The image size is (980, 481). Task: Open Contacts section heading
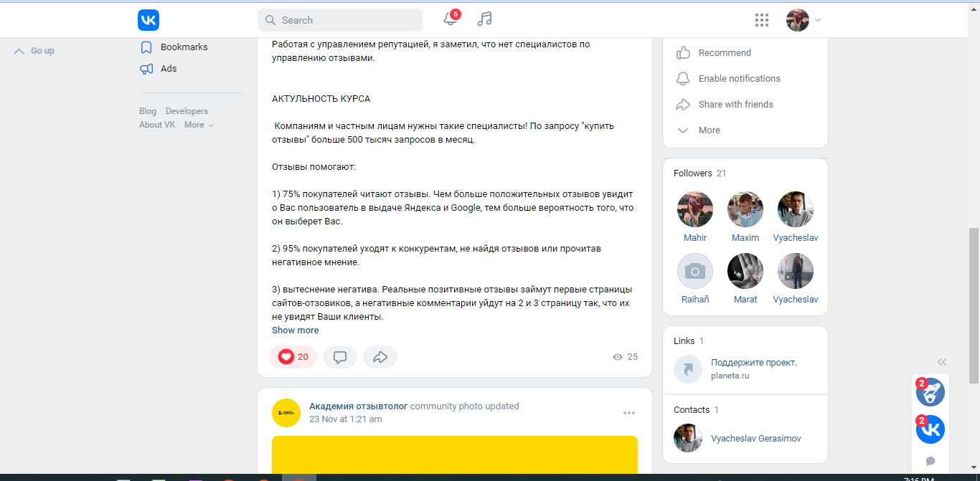click(696, 410)
